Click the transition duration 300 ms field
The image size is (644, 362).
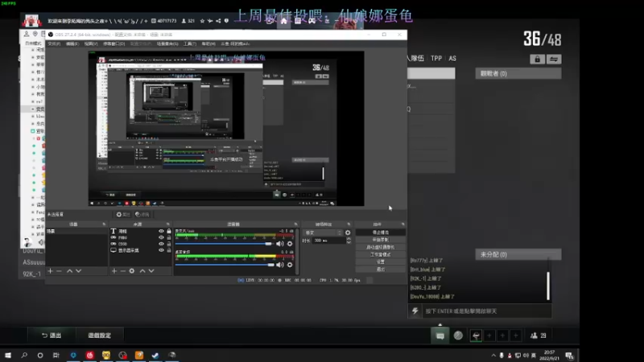[x=328, y=241]
